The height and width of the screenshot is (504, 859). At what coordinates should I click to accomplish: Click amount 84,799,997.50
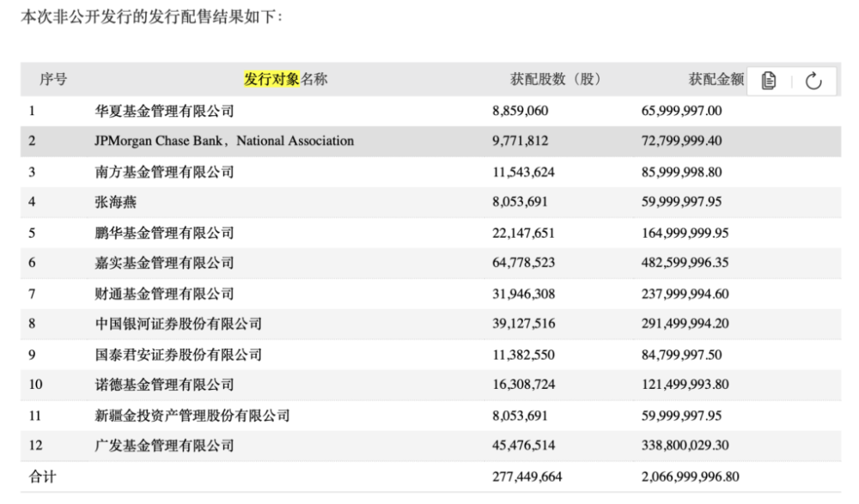681,355
